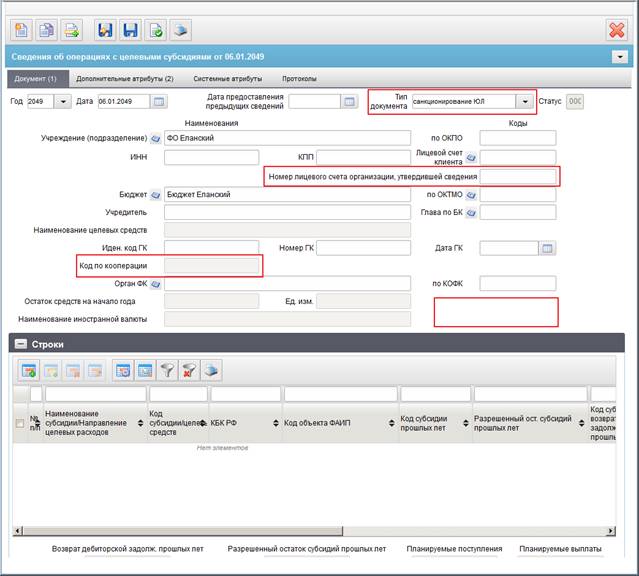This screenshot has width=639, height=576.
Task: Open the Тип документа dropdown
Action: tap(525, 102)
